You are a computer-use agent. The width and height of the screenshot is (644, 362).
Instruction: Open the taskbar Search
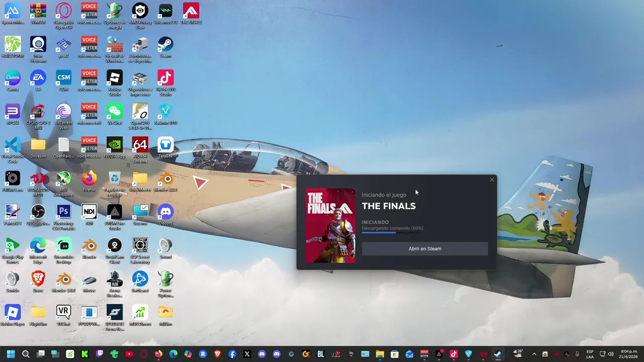pos(26,354)
